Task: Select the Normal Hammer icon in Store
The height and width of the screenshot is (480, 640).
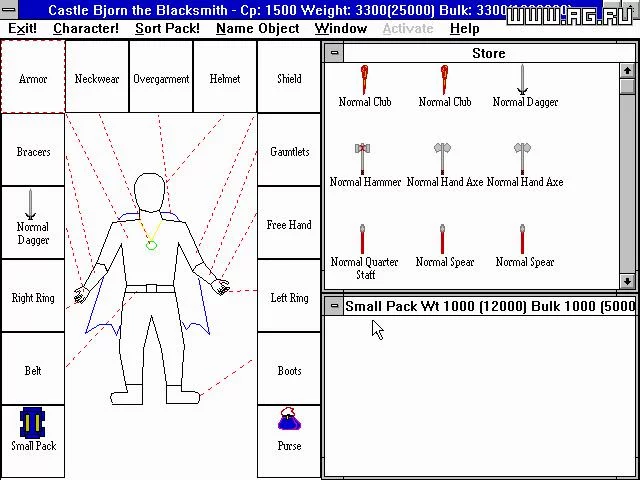Action: click(362, 158)
